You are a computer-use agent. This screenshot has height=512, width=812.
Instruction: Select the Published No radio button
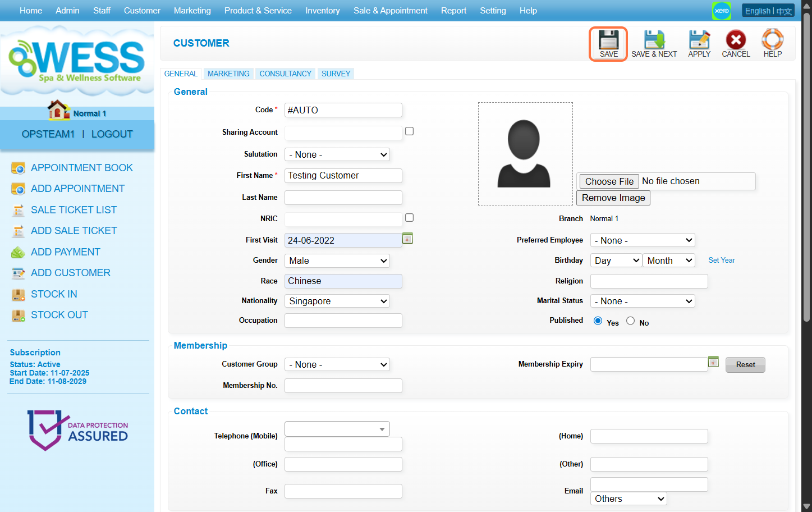631,321
